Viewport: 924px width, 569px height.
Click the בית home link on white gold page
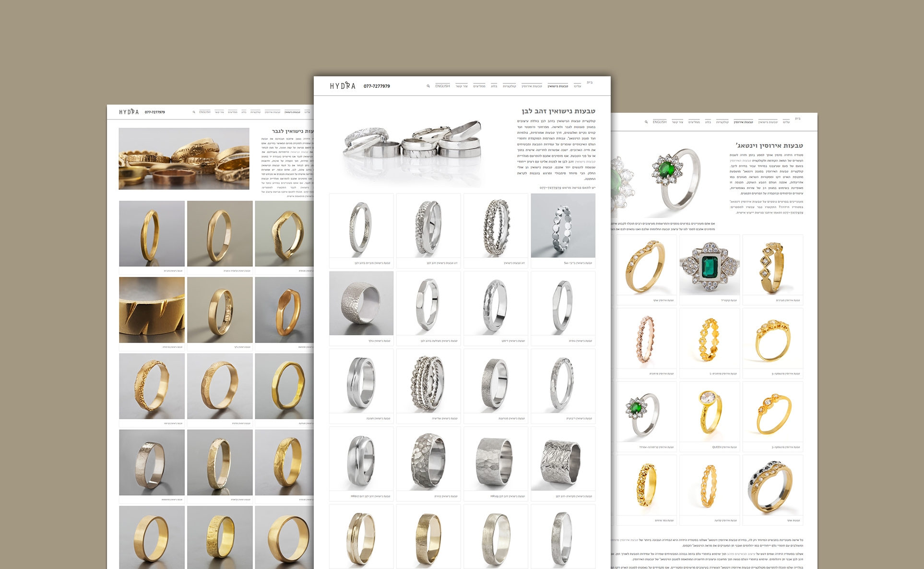point(589,83)
